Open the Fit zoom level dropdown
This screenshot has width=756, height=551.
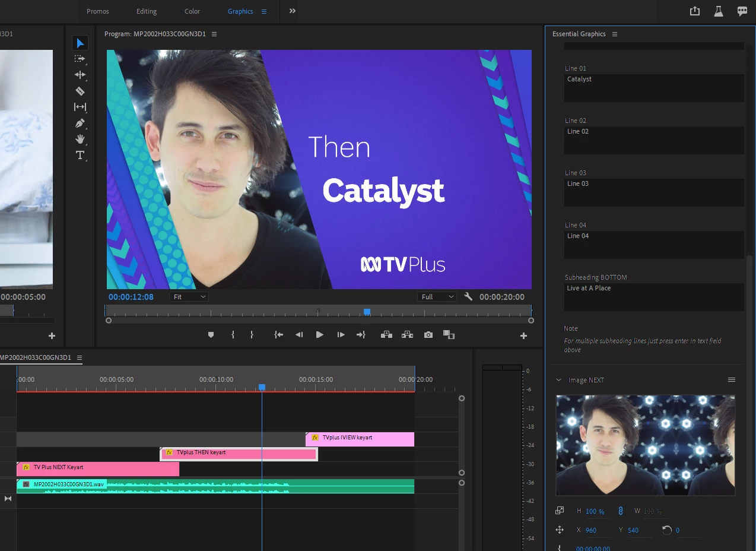(189, 296)
